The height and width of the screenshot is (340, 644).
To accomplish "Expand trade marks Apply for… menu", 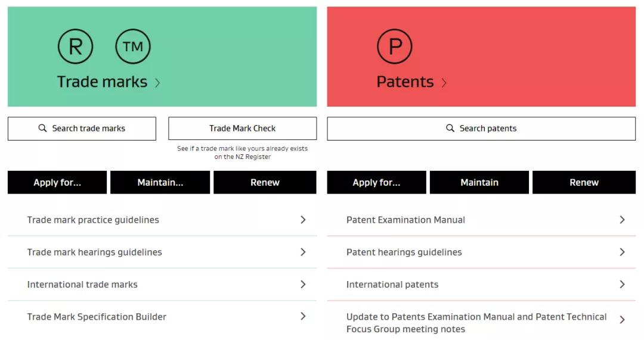I will pyautogui.click(x=57, y=183).
